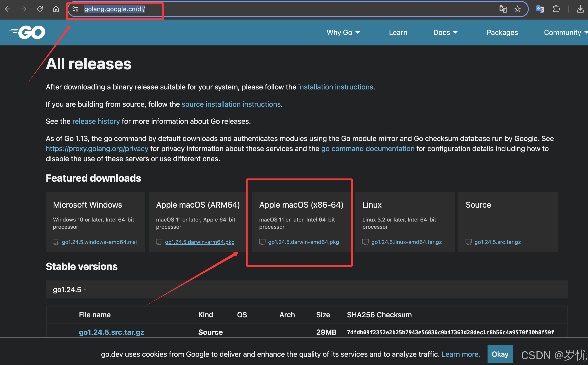Open the release history link
Viewport: 588px width, 365px height.
pos(96,121)
